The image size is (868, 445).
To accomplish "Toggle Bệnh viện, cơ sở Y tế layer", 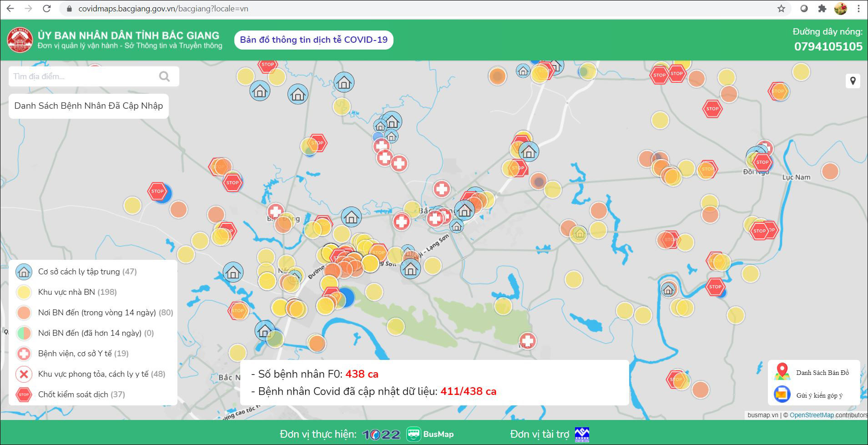I will (x=24, y=354).
